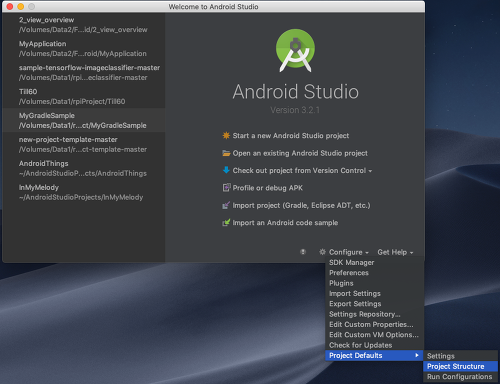This screenshot has width=500, height=384.
Task: Choose Plugins from the menu
Action: [374, 283]
